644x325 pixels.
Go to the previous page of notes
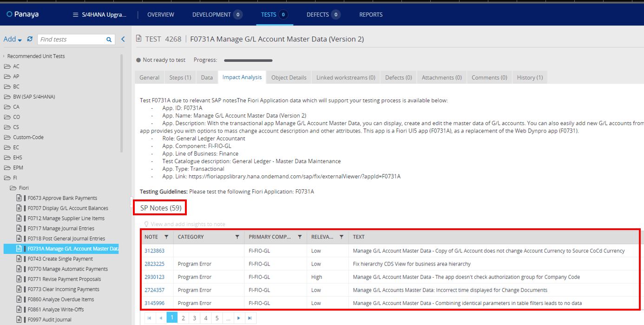coord(161,318)
